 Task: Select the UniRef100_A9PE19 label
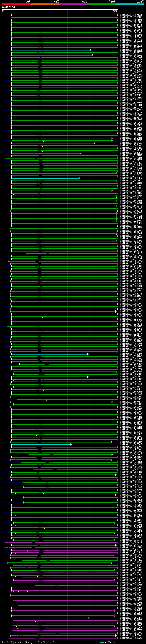(131, 100)
